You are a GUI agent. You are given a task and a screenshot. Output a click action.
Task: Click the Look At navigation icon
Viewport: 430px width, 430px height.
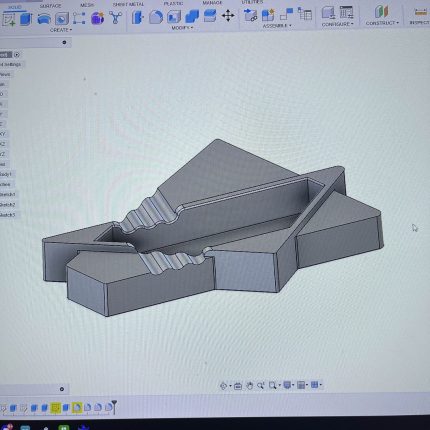(238, 386)
